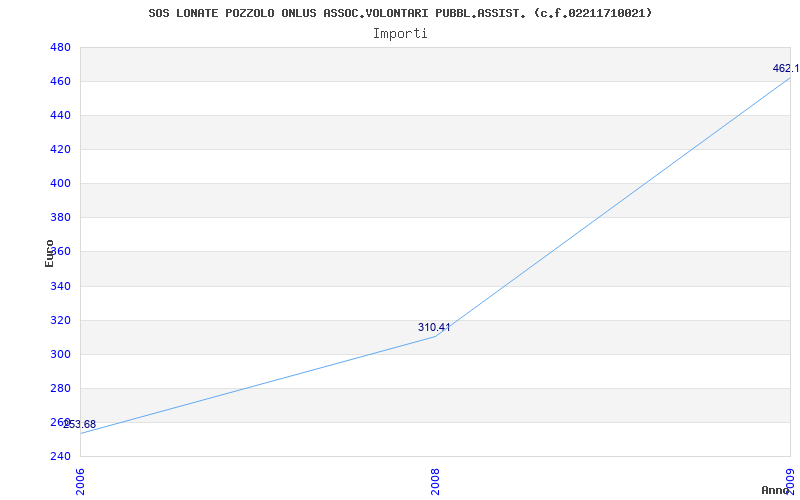Click the 280 y-axis tick label
This screenshot has width=800, height=500.
[60, 388]
